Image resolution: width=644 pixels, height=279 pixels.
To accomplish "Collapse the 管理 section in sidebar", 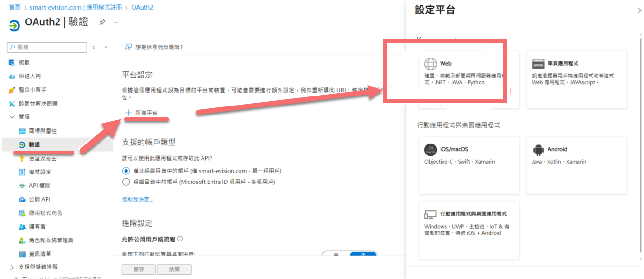I will coord(12,117).
